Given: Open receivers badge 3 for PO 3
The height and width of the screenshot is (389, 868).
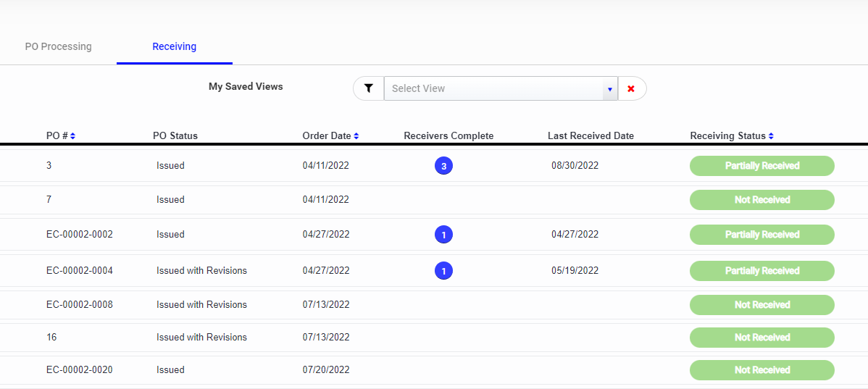Looking at the screenshot, I should pos(444,165).
